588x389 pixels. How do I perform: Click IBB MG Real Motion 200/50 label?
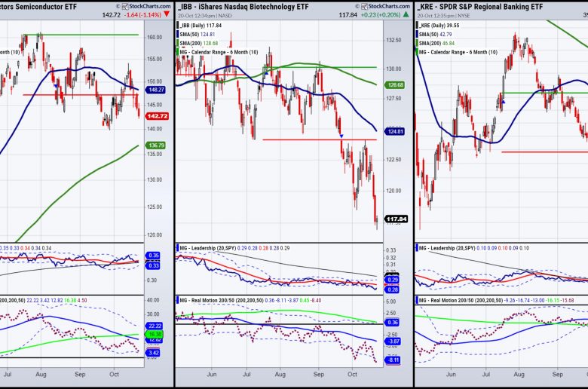(x=221, y=300)
